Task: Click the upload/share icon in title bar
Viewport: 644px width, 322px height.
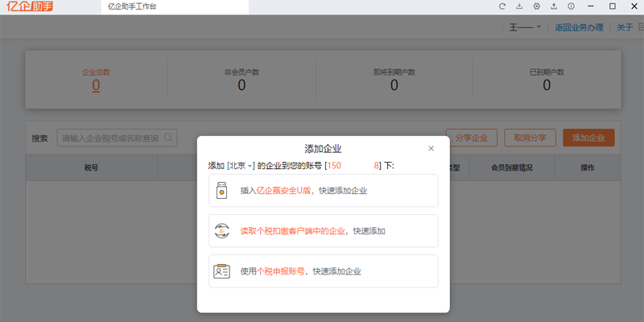Action: [554, 6]
